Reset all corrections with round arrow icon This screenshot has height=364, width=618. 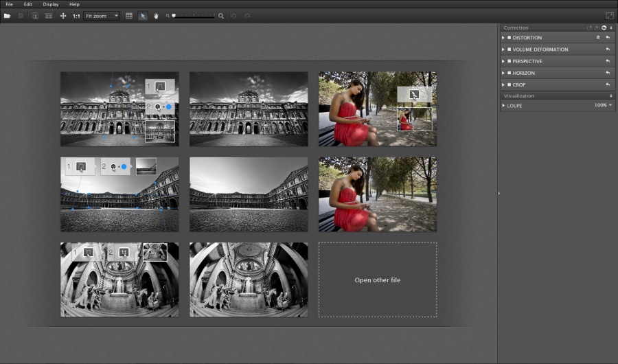[x=604, y=27]
